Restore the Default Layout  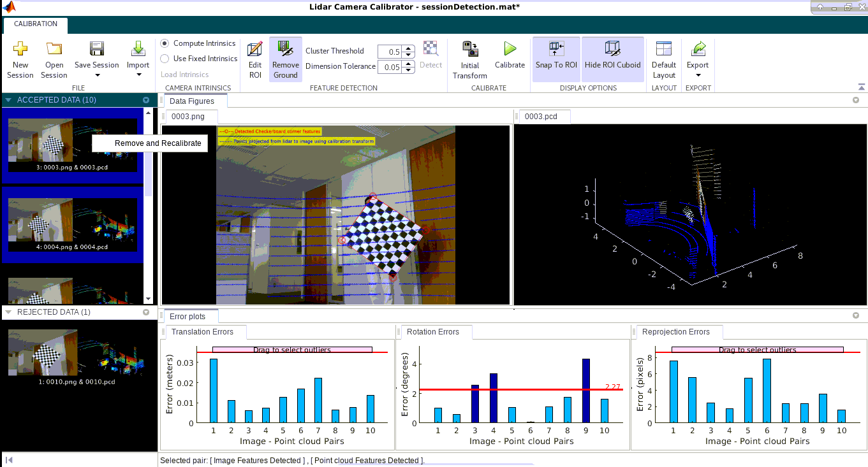click(663, 57)
